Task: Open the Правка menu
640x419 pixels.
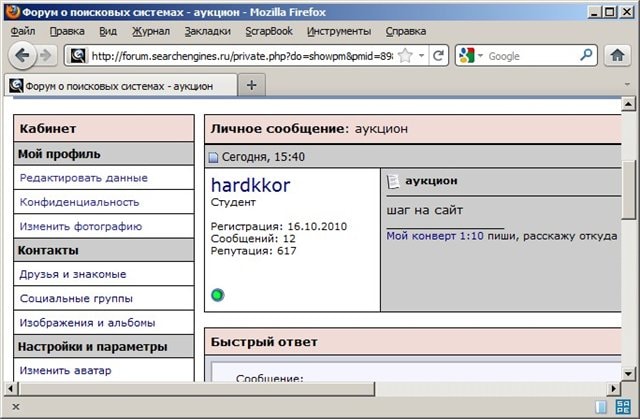Action: point(67,31)
